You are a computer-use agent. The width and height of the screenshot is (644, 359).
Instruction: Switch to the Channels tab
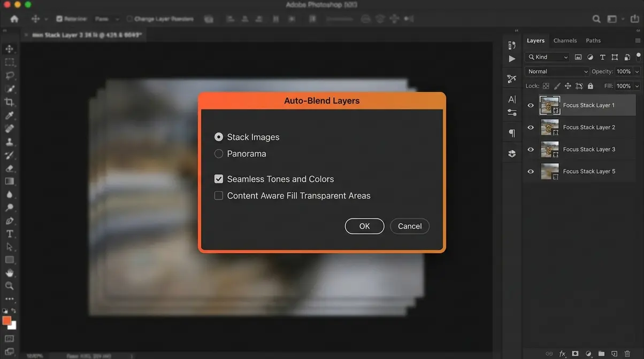565,41
